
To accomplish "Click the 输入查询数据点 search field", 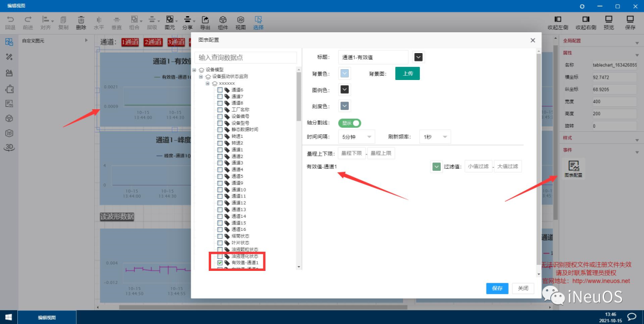I will click(246, 58).
